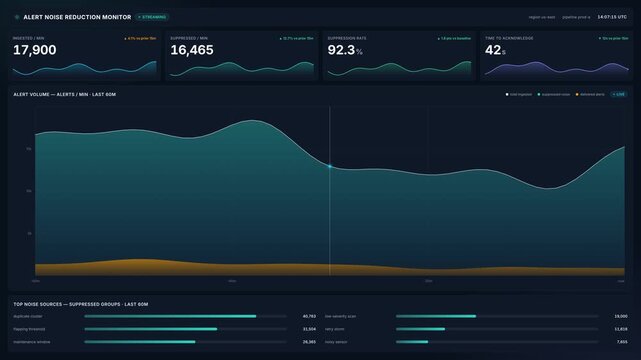This screenshot has width=641, height=360.
Task: Open the Suppressed / Min sparkline
Action: (242, 68)
